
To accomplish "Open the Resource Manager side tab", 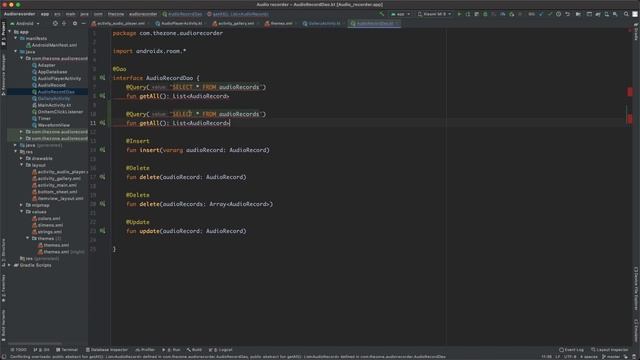I will point(3,74).
